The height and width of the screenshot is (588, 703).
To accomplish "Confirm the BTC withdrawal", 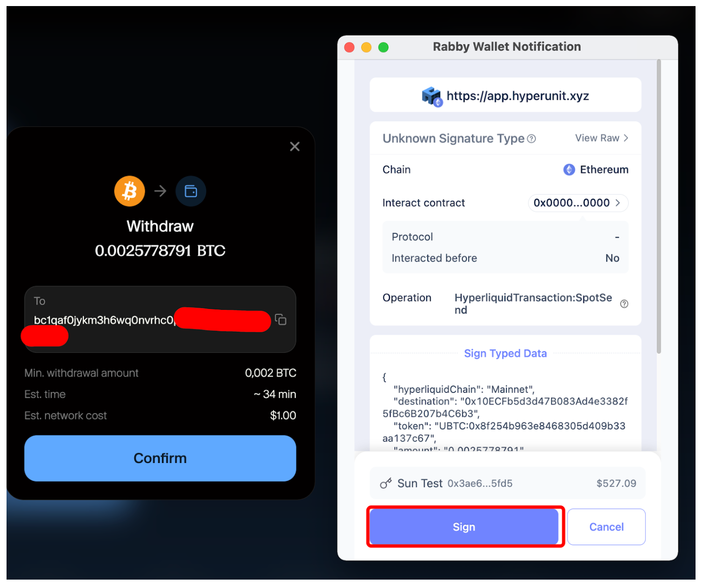I will pos(160,458).
